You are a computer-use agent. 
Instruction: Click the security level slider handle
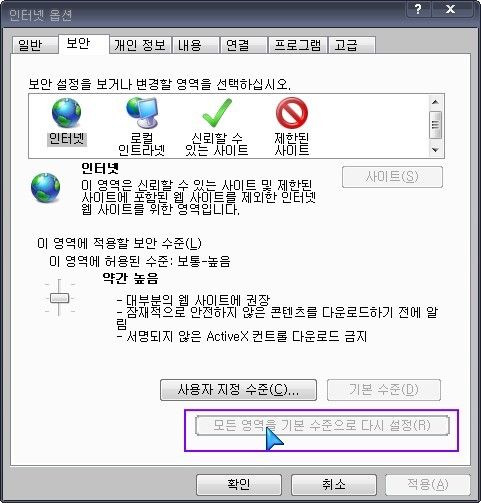(59, 298)
